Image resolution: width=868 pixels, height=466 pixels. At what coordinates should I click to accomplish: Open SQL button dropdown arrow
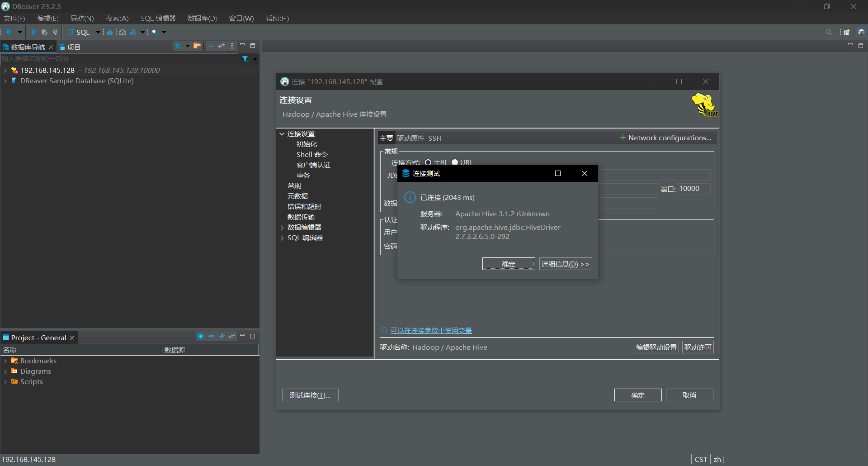[98, 32]
